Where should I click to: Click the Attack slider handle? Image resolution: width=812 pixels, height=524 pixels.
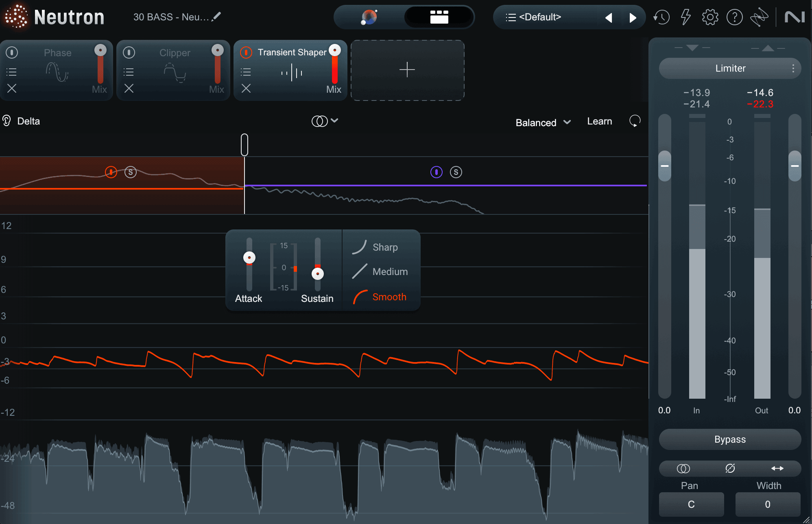click(249, 258)
